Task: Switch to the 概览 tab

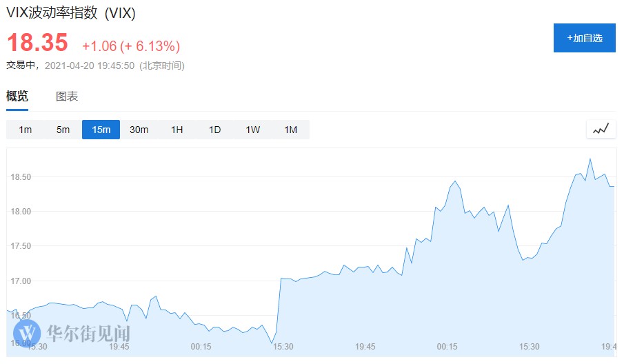Action: pos(17,97)
